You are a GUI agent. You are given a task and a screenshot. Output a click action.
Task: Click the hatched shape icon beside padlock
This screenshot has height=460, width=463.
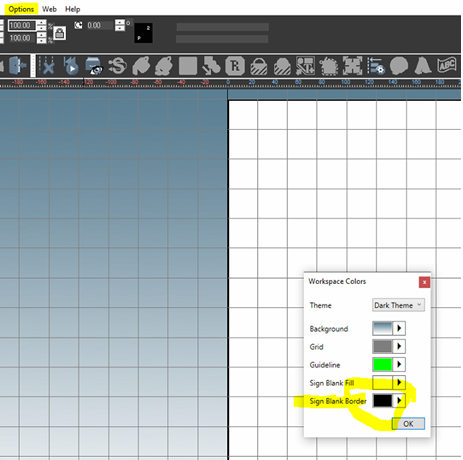[282, 66]
